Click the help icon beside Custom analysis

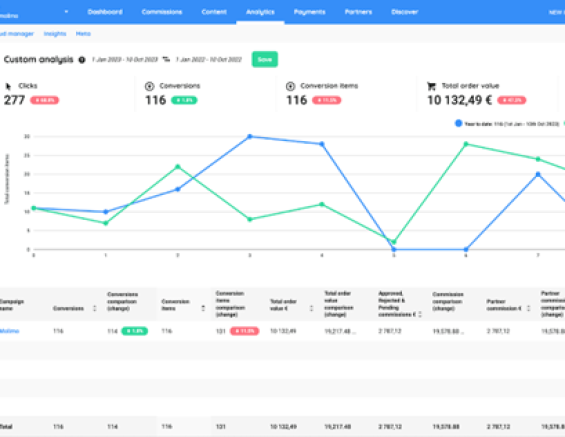(x=82, y=60)
